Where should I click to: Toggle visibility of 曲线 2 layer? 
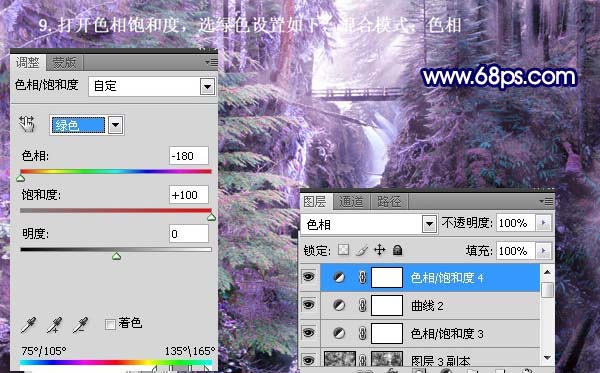[309, 305]
